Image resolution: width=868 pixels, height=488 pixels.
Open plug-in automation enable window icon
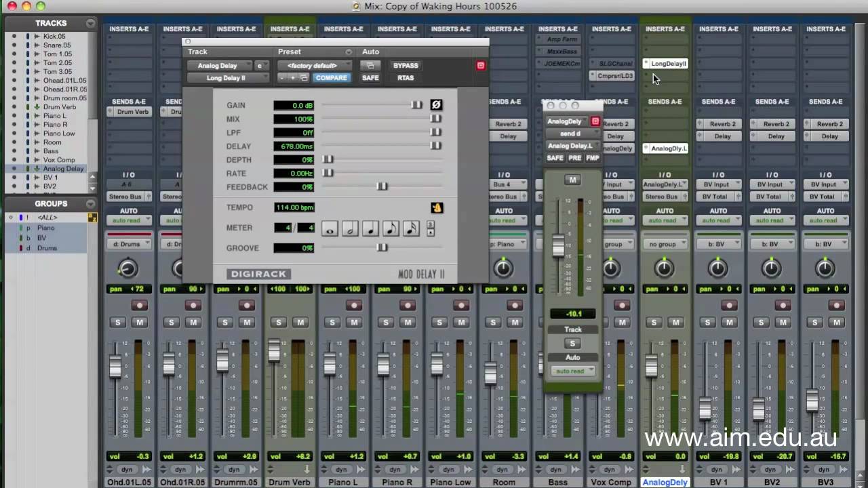click(x=370, y=66)
